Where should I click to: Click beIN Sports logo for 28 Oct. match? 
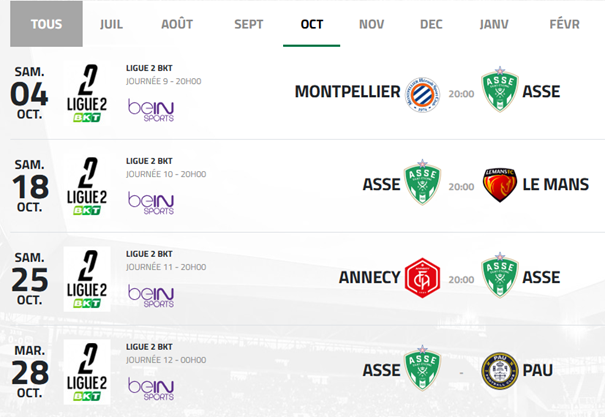click(150, 388)
